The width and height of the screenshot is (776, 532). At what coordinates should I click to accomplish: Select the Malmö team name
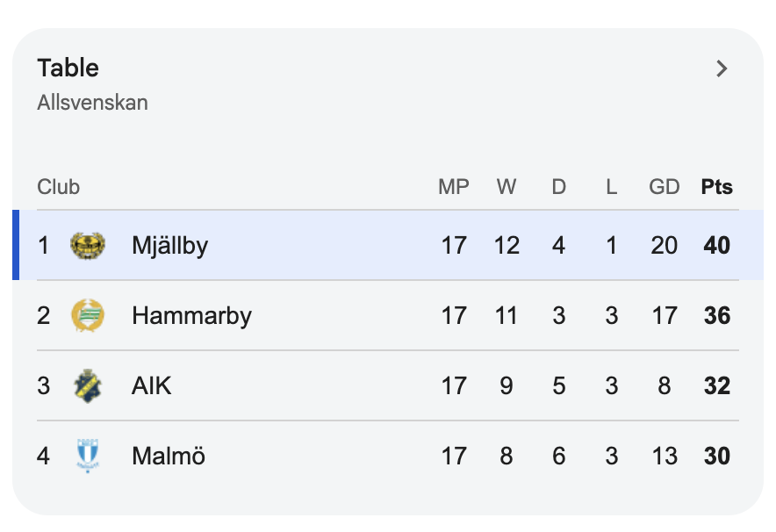click(x=169, y=456)
